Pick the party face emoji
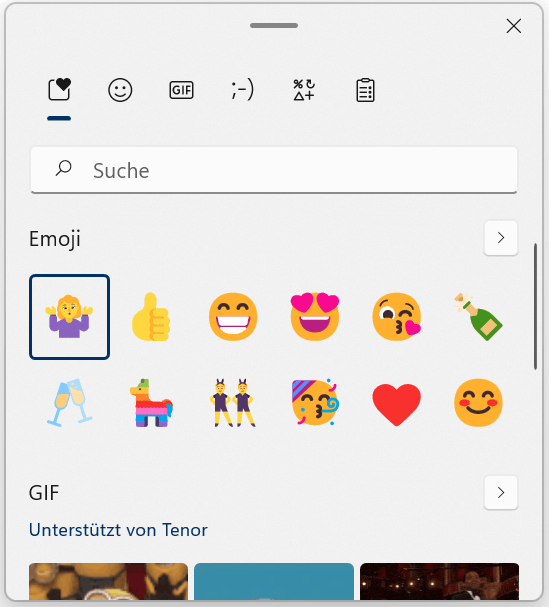Image resolution: width=549 pixels, height=607 pixels. point(315,403)
